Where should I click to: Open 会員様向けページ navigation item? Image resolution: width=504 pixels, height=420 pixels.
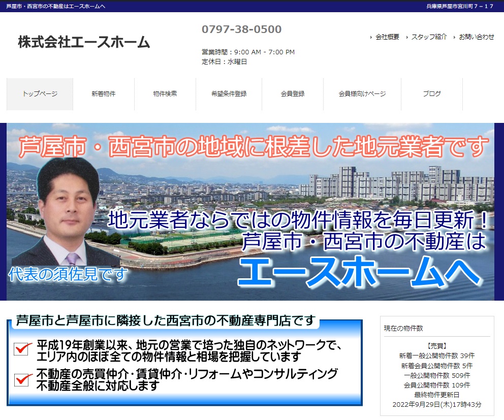click(362, 94)
